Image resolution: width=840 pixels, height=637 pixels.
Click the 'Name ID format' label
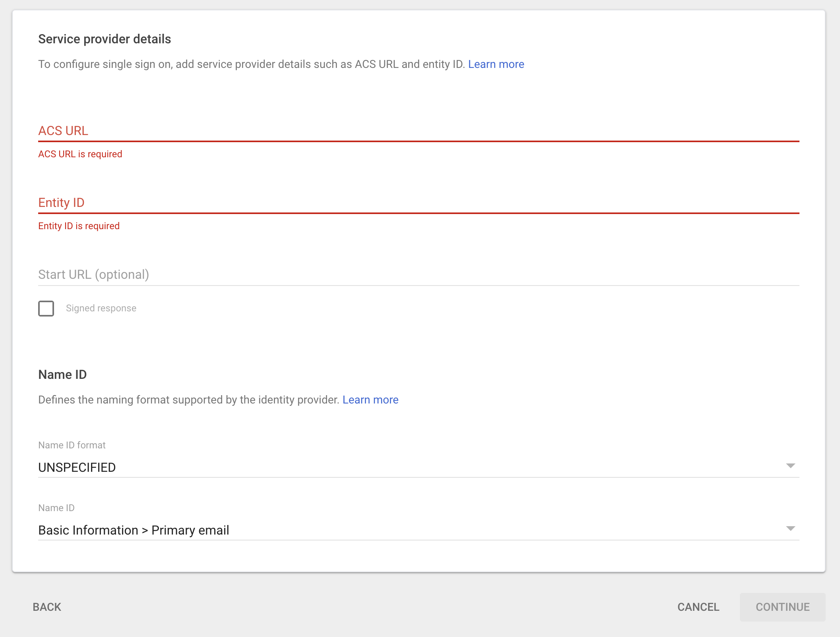point(72,445)
